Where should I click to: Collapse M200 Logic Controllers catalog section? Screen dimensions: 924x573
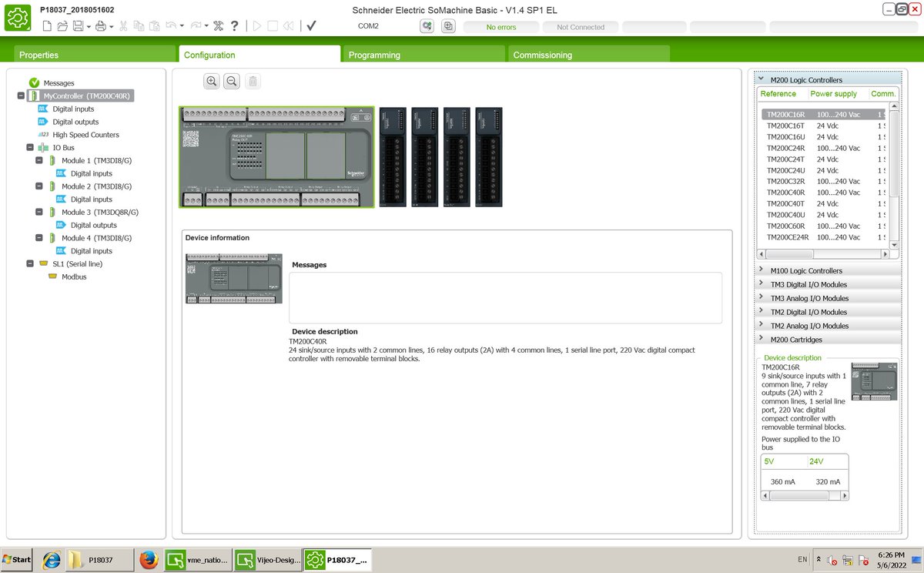761,79
